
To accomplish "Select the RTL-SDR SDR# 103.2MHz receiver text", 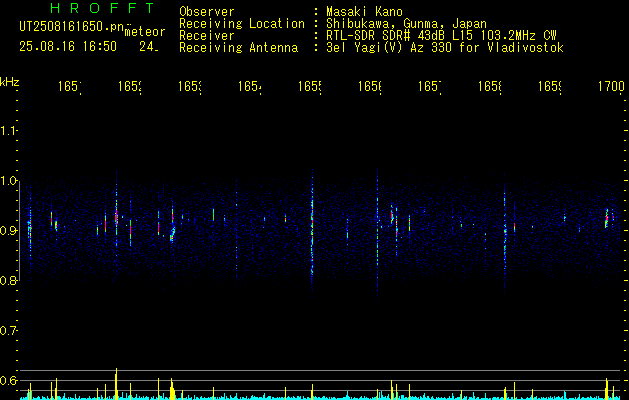I will click(441, 36).
